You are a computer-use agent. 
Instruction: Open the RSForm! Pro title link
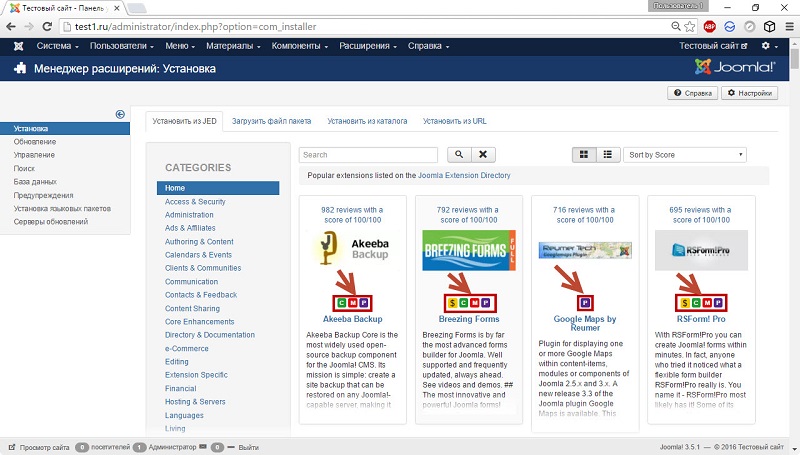click(701, 319)
